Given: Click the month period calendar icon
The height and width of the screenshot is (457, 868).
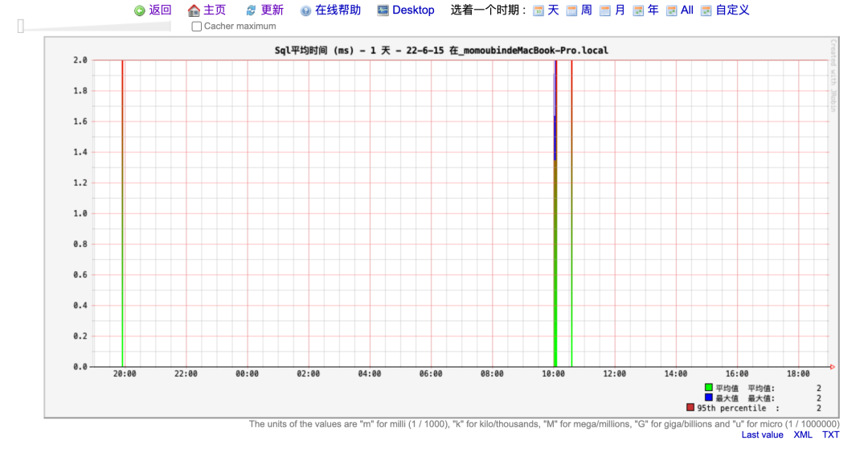Looking at the screenshot, I should point(605,10).
